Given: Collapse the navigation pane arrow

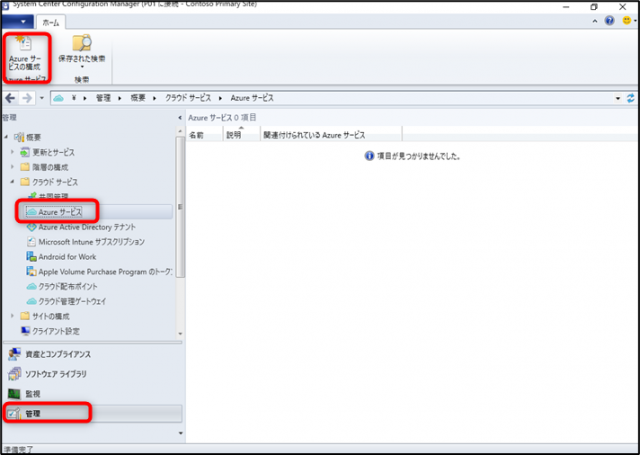Looking at the screenshot, I should (180, 118).
